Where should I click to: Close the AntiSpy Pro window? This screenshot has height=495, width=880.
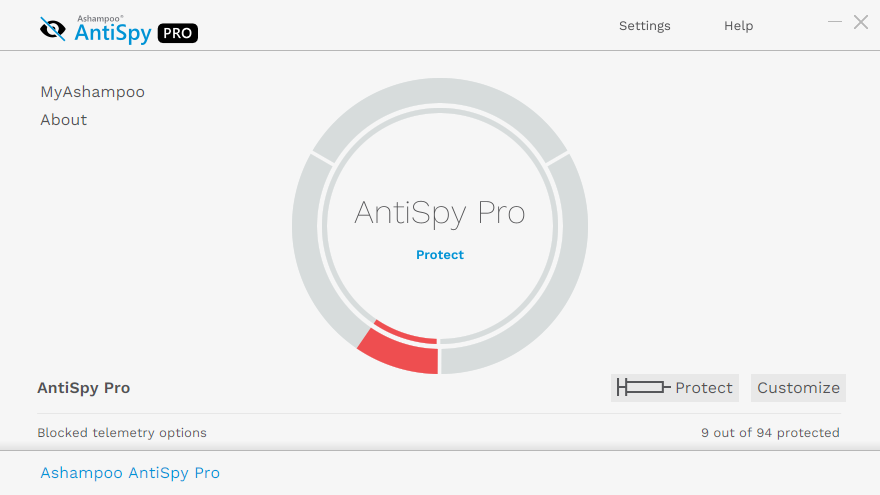[x=861, y=22]
